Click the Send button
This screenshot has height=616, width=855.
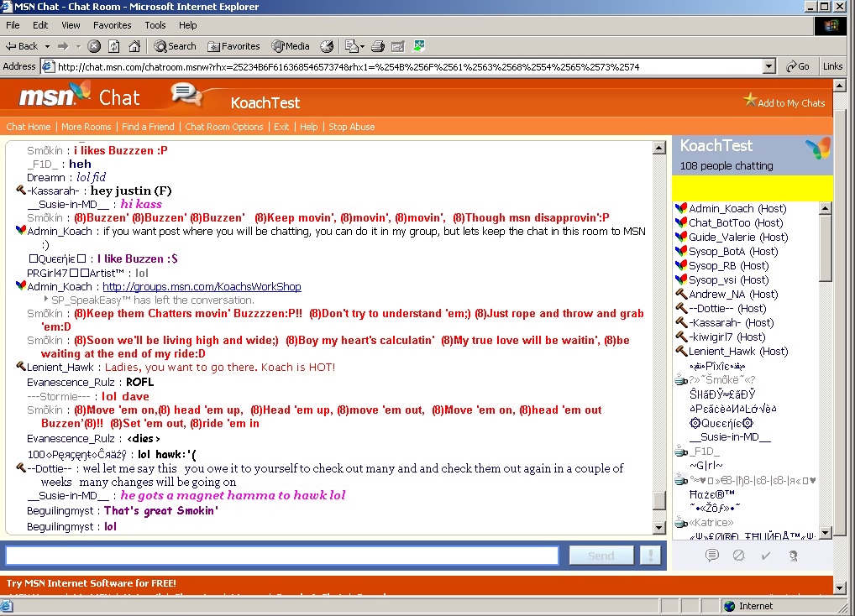[x=601, y=556]
